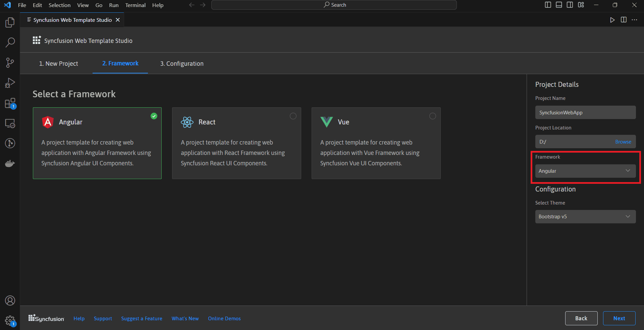Toggle bottom panel layout icon
This screenshot has height=330, width=644.
(x=559, y=5)
